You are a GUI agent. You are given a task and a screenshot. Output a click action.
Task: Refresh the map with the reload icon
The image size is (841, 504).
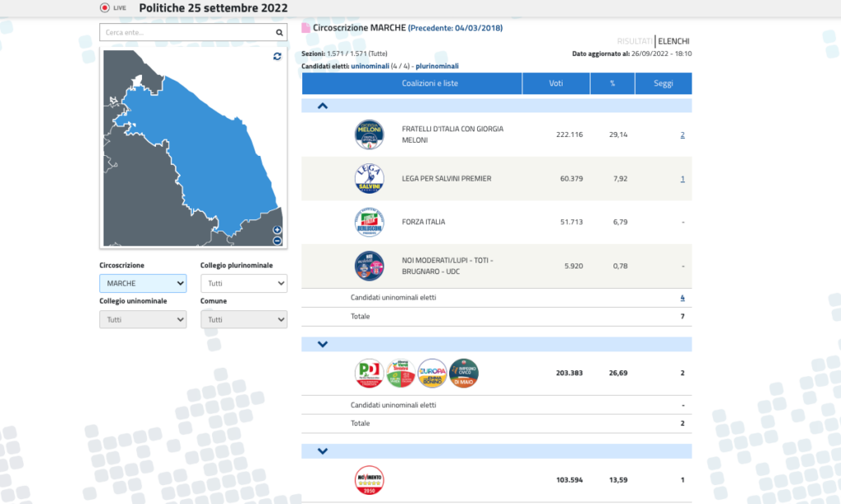[278, 57]
